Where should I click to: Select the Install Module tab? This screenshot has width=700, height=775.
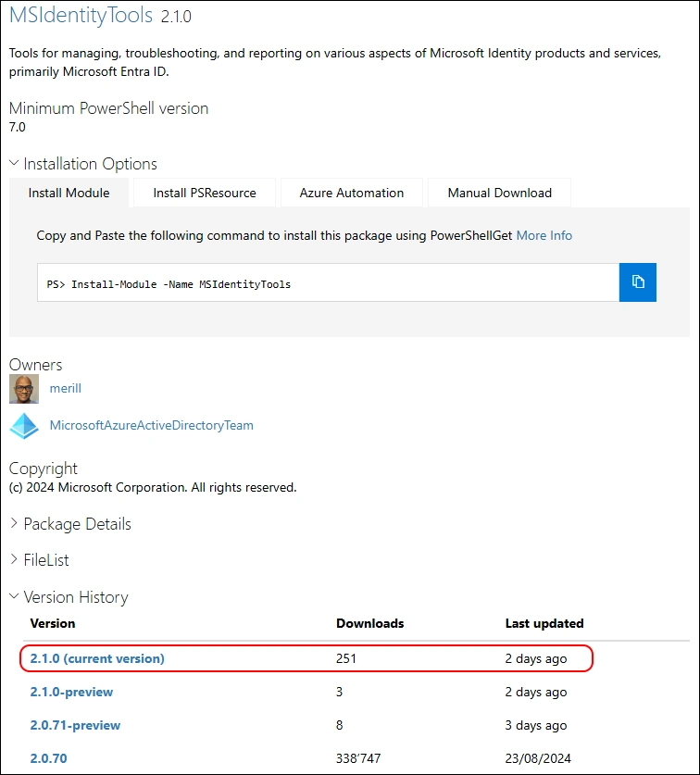(69, 193)
